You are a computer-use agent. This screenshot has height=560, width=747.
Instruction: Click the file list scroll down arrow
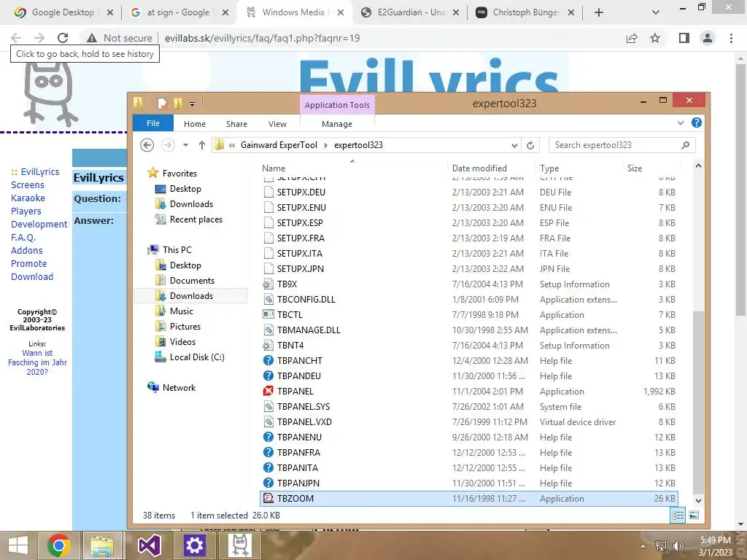(x=698, y=500)
